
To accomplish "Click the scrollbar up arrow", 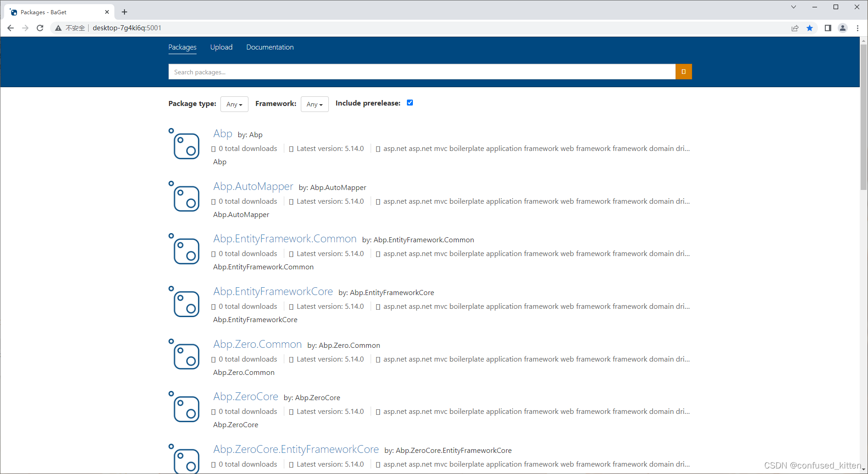I will (863, 41).
